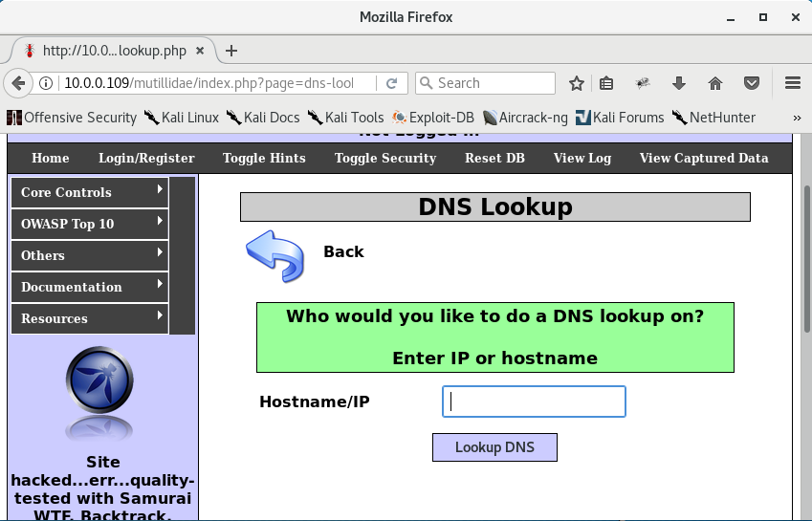Maximize the Firefox window
Viewport: 812px width, 521px height.
pyautogui.click(x=763, y=17)
